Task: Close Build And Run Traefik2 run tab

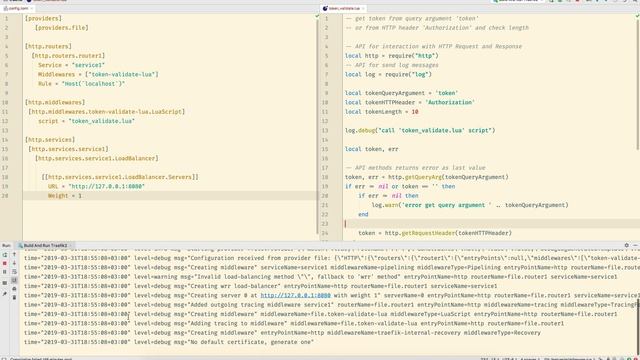Action: pos(70,246)
